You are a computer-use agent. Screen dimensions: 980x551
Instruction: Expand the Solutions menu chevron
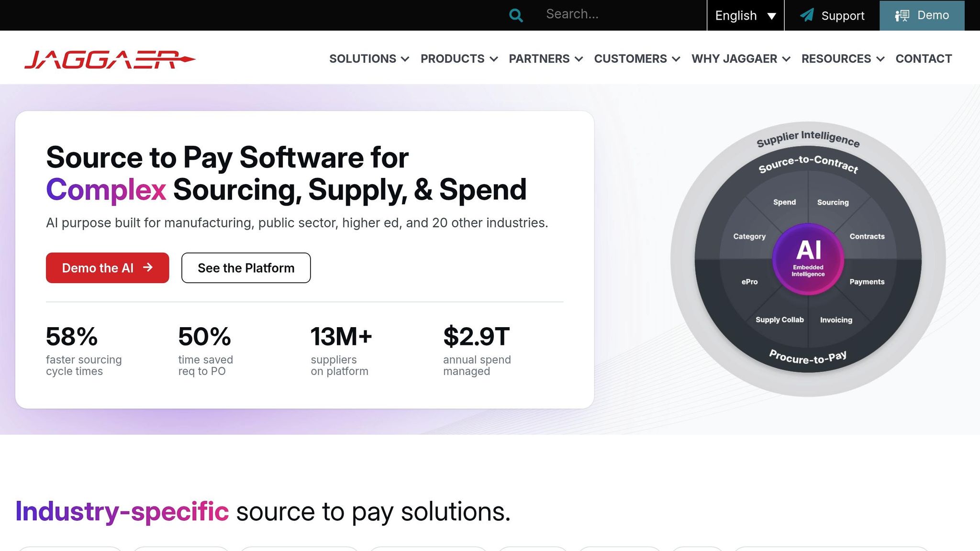pos(405,59)
